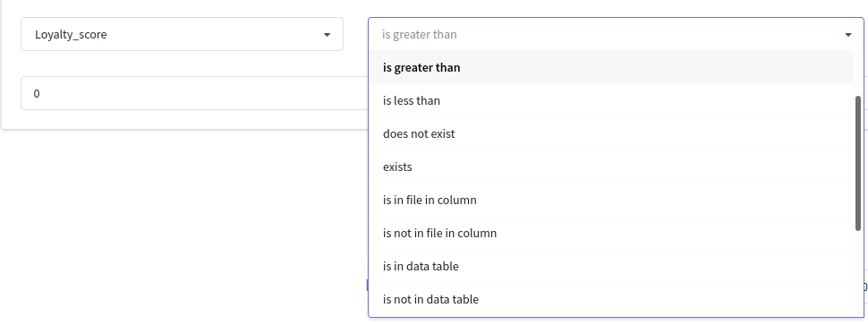Select the highlighted 'is greater than' option

(x=611, y=67)
